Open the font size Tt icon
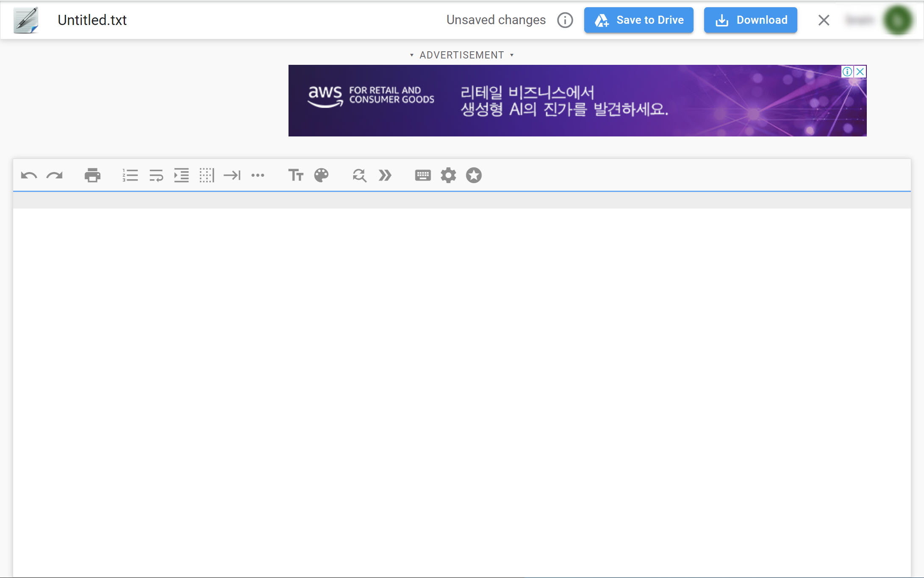924x578 pixels. [x=296, y=175]
